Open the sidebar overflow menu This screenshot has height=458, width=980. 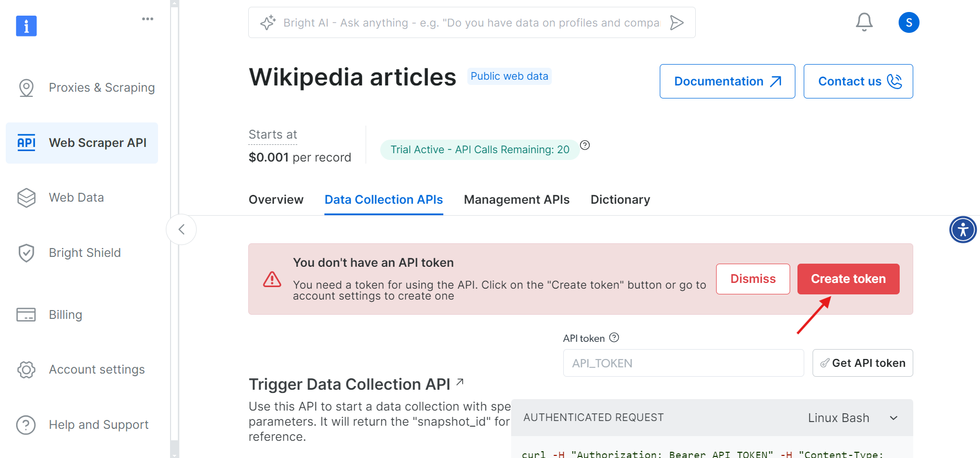tap(147, 19)
